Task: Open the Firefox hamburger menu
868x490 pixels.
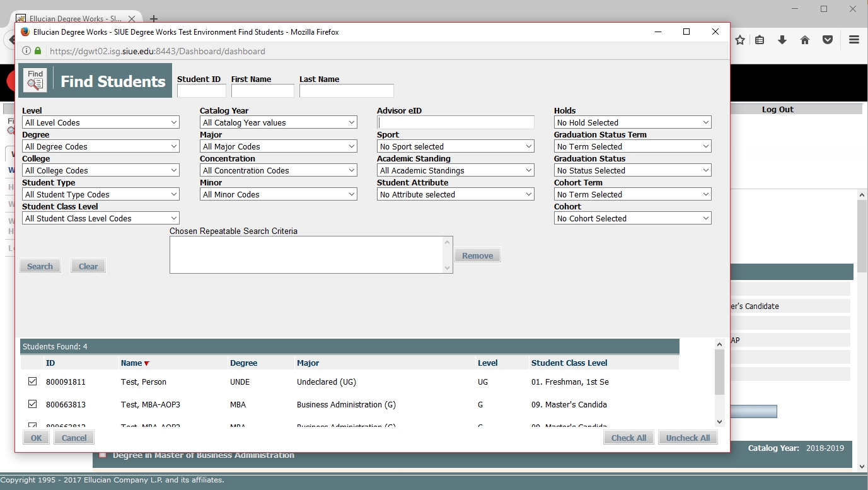Action: (x=854, y=40)
